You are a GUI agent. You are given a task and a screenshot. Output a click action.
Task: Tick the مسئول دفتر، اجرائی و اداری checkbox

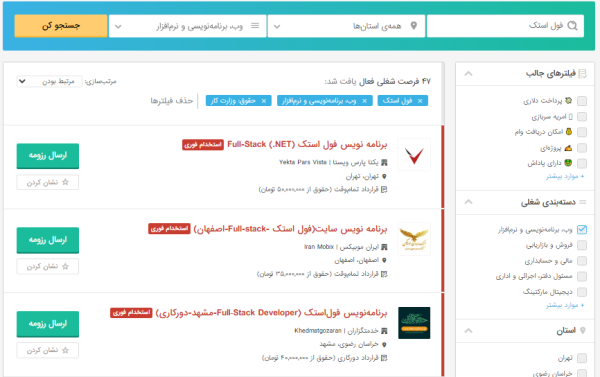pos(582,276)
